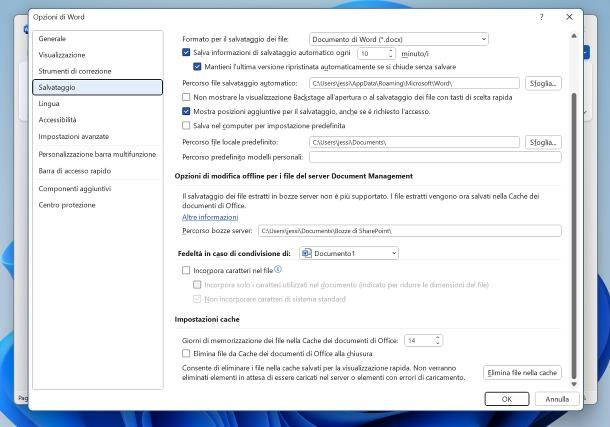Click the vertical scrollbar thumb
This screenshot has height=427, width=610.
point(574,236)
